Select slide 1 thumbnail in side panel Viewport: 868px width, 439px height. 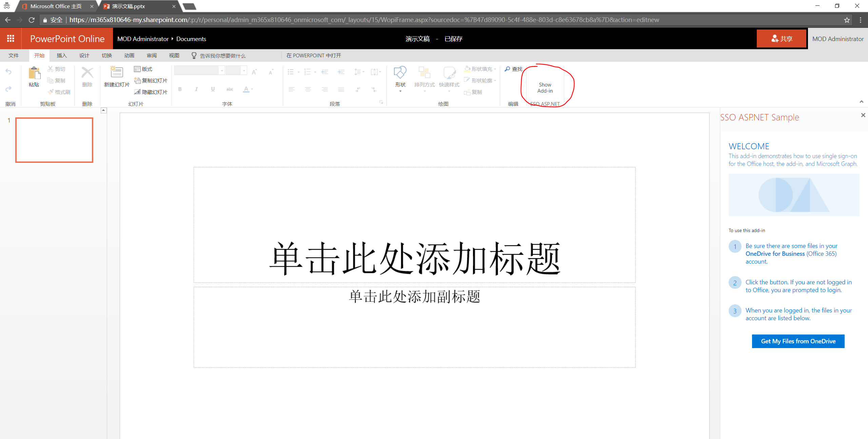click(54, 140)
